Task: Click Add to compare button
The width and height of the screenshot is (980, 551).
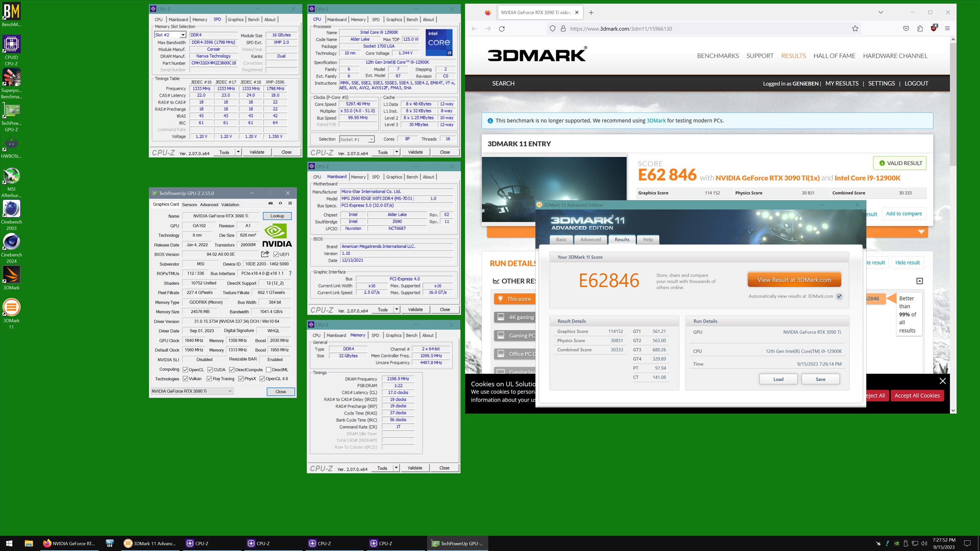Action: tap(904, 214)
